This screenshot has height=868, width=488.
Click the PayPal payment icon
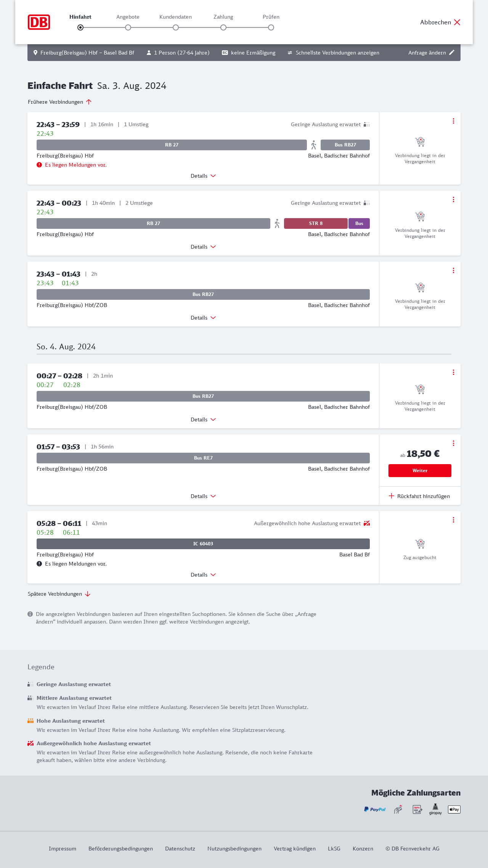pyautogui.click(x=375, y=809)
